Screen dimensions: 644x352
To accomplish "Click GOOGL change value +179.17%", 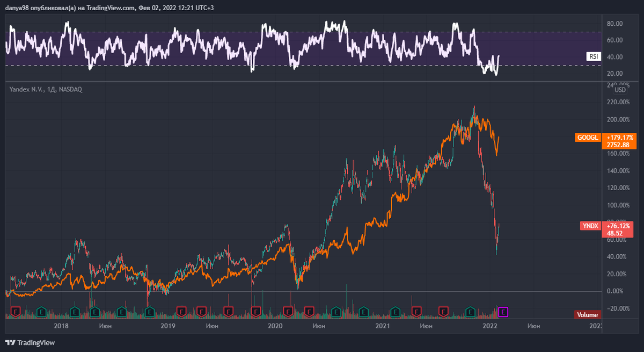I will click(619, 137).
